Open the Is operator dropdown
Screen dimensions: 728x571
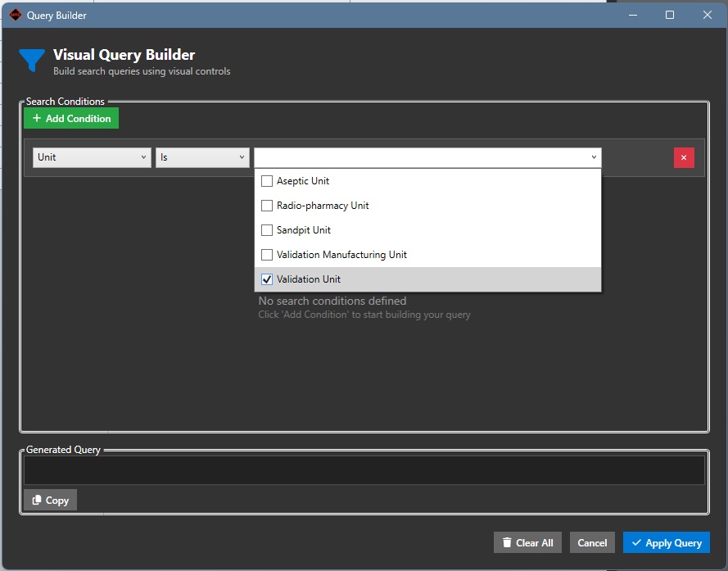pyautogui.click(x=202, y=157)
